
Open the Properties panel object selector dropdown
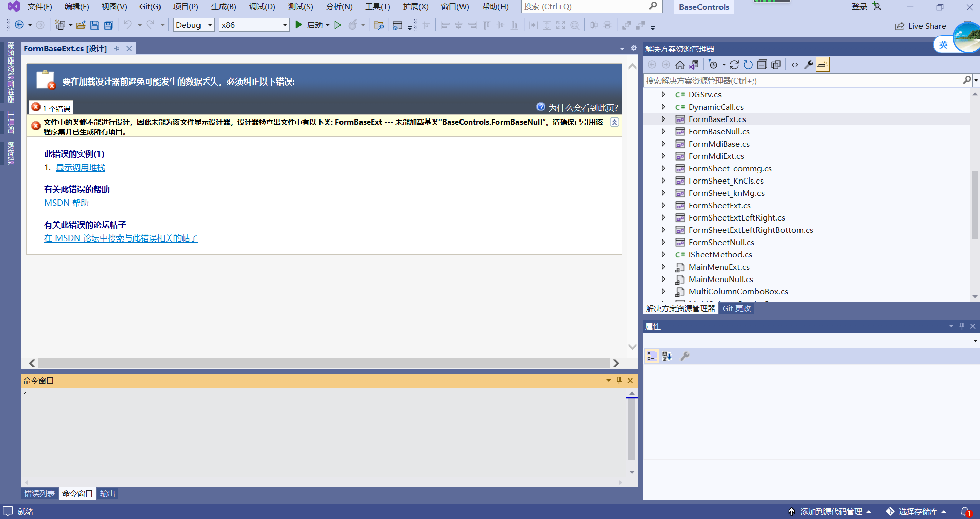[975, 341]
